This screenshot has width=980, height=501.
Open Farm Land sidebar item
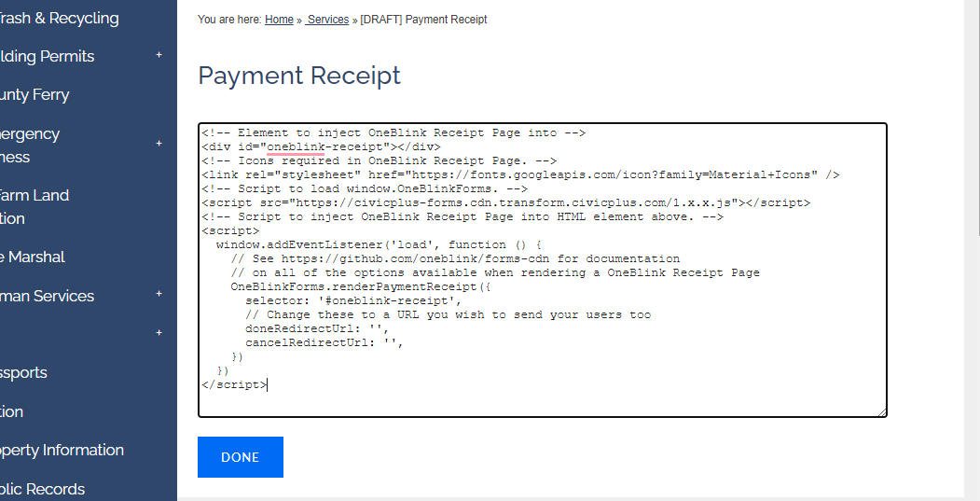[35, 206]
